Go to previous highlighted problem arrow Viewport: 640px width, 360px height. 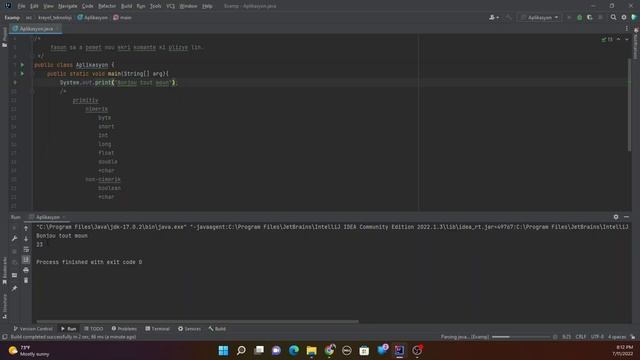(618, 40)
